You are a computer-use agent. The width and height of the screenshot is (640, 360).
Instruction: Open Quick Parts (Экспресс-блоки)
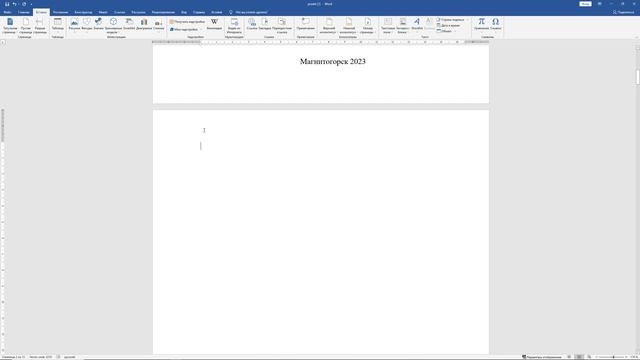tap(402, 25)
